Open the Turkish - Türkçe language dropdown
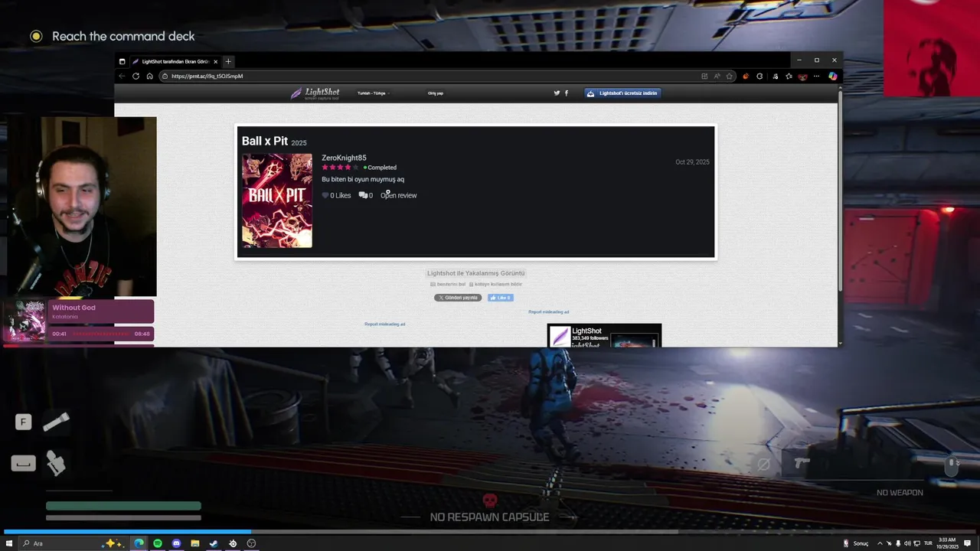This screenshot has width=980, height=551. click(373, 93)
